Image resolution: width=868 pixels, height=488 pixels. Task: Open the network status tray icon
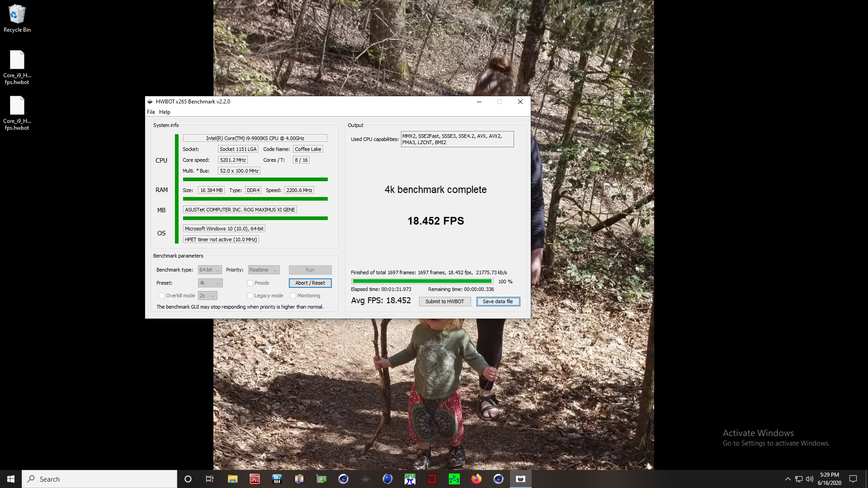tap(799, 479)
